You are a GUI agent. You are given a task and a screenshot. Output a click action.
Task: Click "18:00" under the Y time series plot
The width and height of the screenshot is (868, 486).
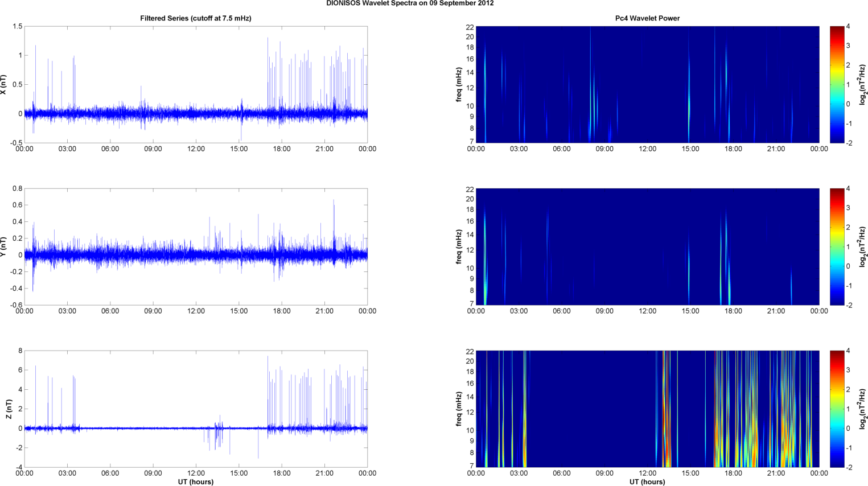[282, 311]
